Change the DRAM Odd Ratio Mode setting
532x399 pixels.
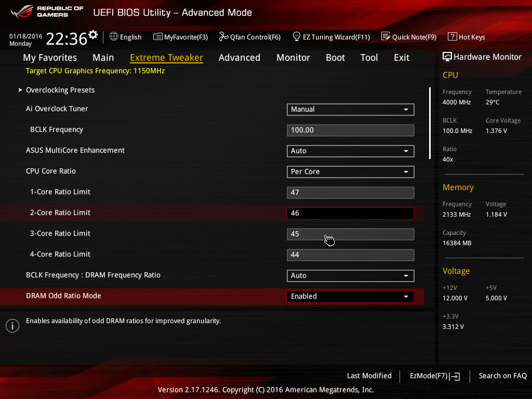(x=350, y=297)
